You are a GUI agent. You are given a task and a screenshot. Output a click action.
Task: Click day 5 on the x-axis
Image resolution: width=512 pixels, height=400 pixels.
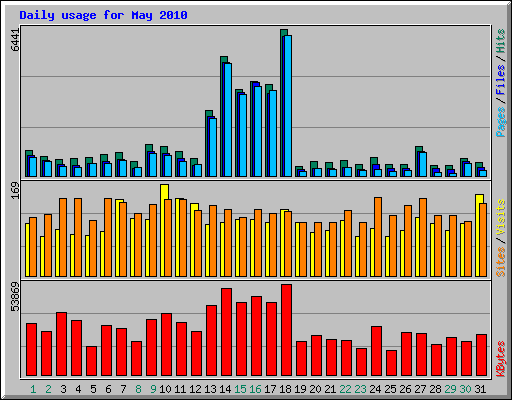click(x=93, y=389)
